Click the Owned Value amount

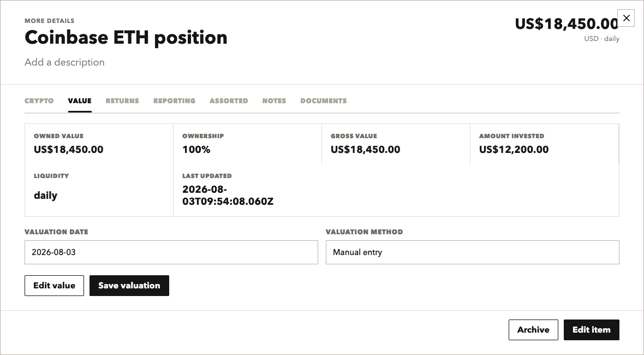point(69,150)
